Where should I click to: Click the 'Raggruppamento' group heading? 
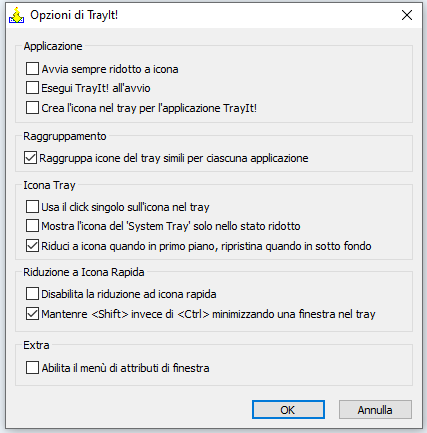click(x=65, y=136)
